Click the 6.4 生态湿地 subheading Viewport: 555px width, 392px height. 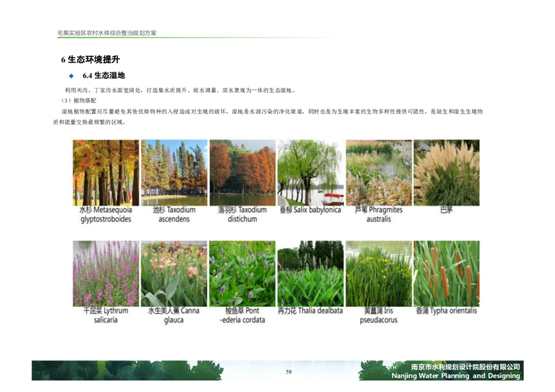103,76
